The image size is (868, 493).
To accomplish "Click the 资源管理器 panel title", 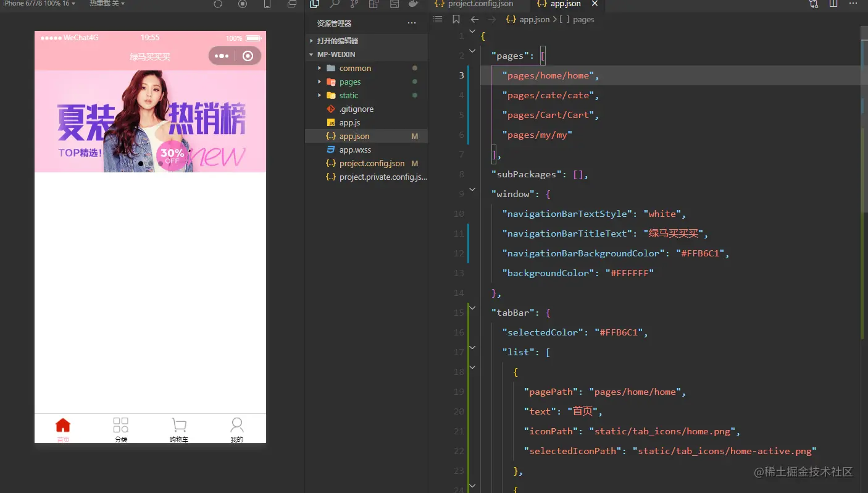I will [334, 23].
